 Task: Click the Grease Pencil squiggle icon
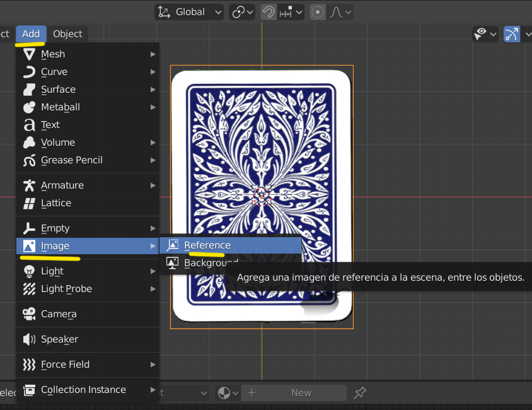(29, 160)
